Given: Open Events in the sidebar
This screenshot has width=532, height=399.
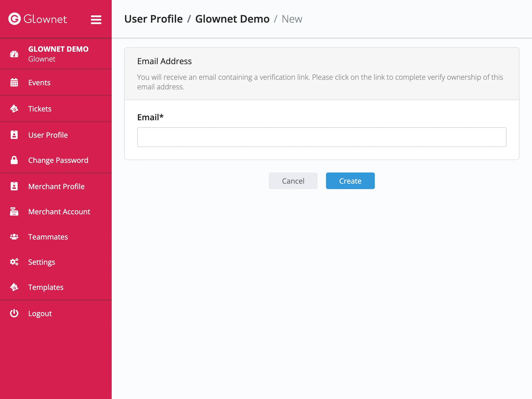Looking at the screenshot, I should [56, 83].
